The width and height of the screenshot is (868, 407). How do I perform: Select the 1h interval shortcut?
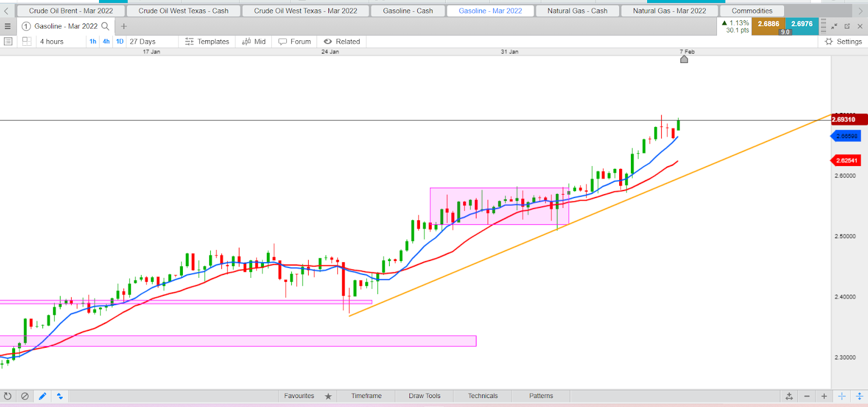coord(93,41)
